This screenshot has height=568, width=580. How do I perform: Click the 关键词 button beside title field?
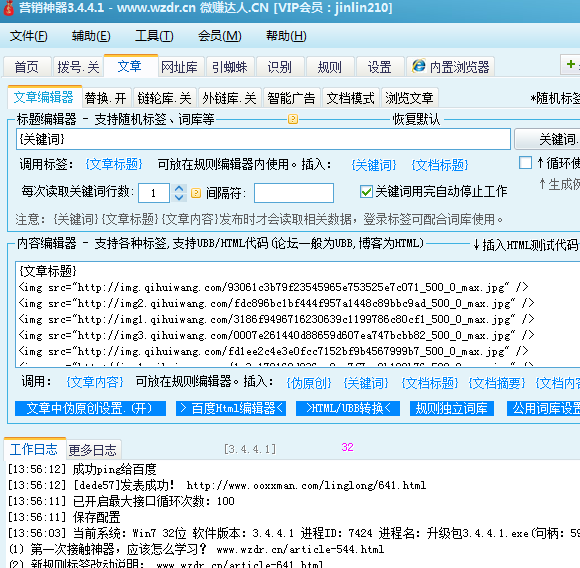[x=548, y=139]
